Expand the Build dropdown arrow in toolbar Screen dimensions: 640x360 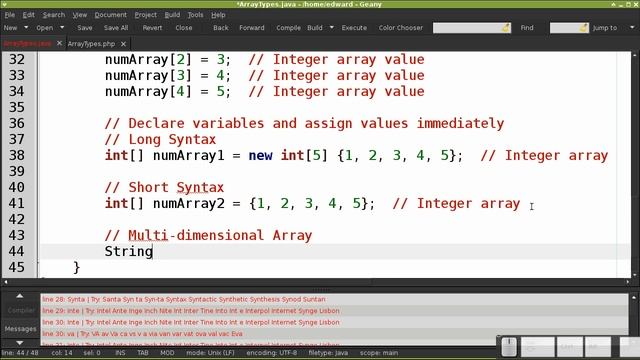coord(331,28)
